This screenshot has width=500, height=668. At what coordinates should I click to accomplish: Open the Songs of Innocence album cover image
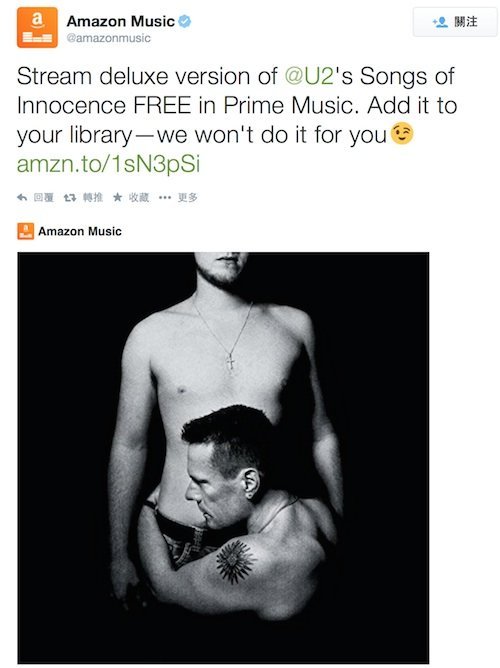coord(223,458)
